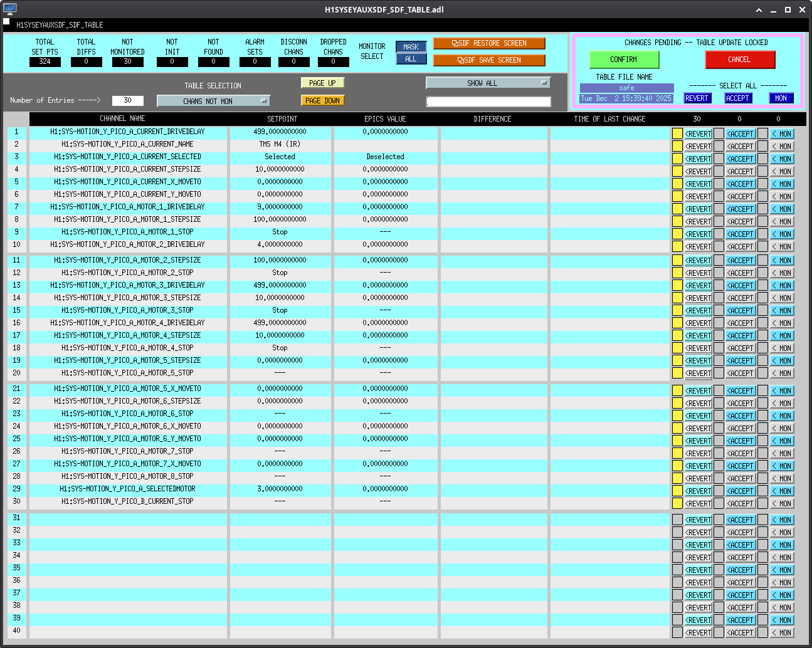This screenshot has width=812, height=648.
Task: Click the empty text field below SHOW ALL
Action: (x=488, y=102)
